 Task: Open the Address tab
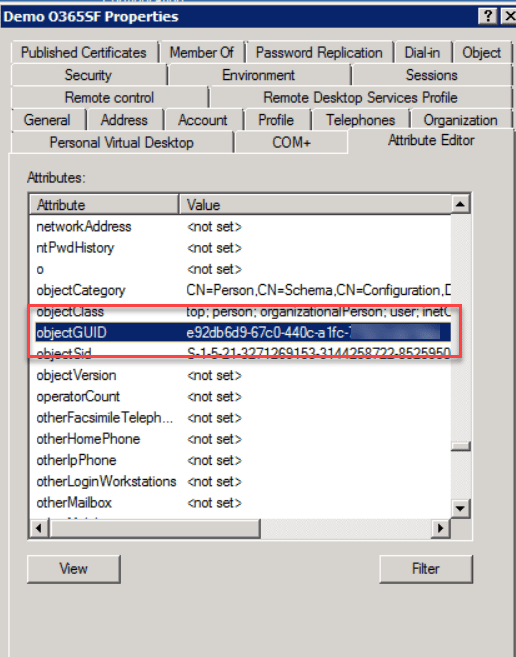coord(124,120)
